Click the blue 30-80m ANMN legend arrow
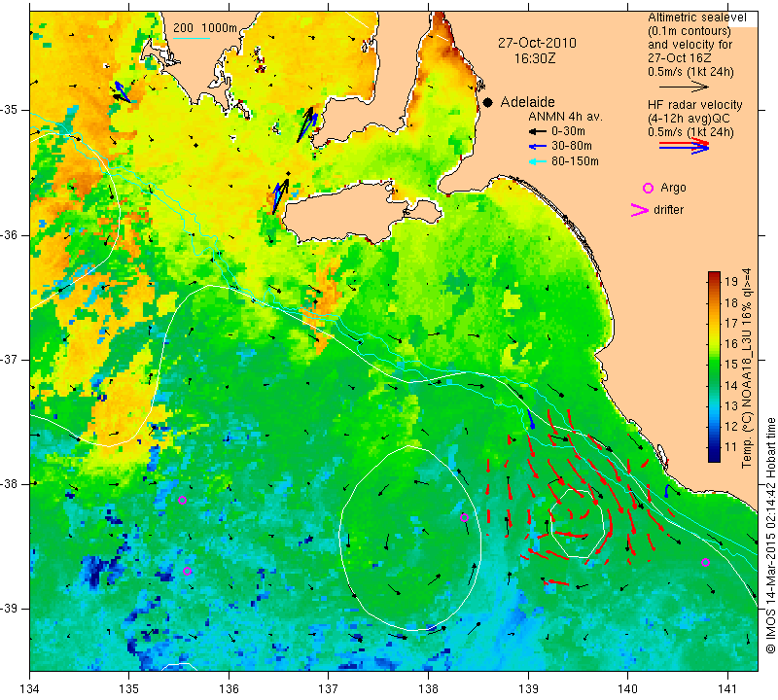The height and width of the screenshot is (700, 778). click(537, 147)
